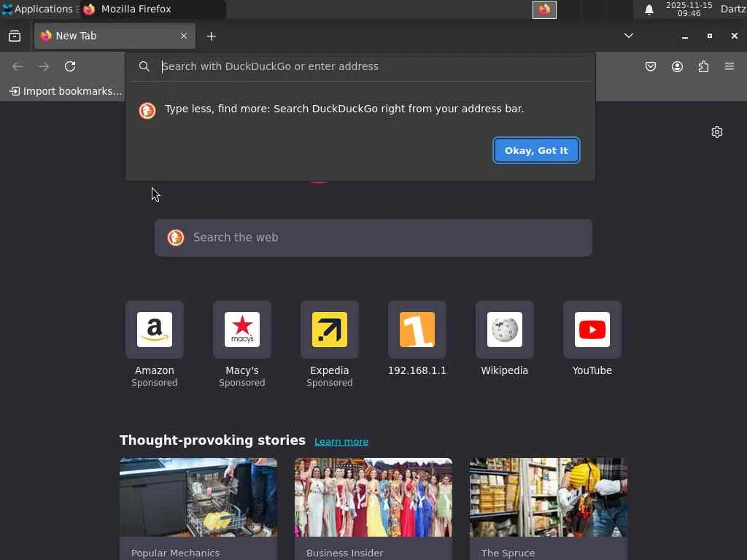Viewport: 747px width, 560px height.
Task: Open the recent browsing (Firefox View) icon
Action: click(15, 36)
